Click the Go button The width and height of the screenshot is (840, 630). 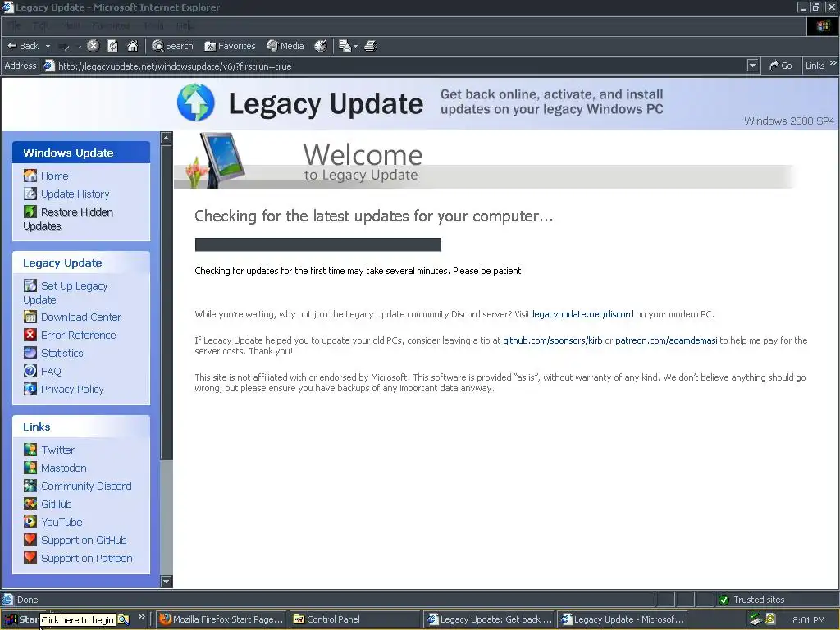click(781, 66)
